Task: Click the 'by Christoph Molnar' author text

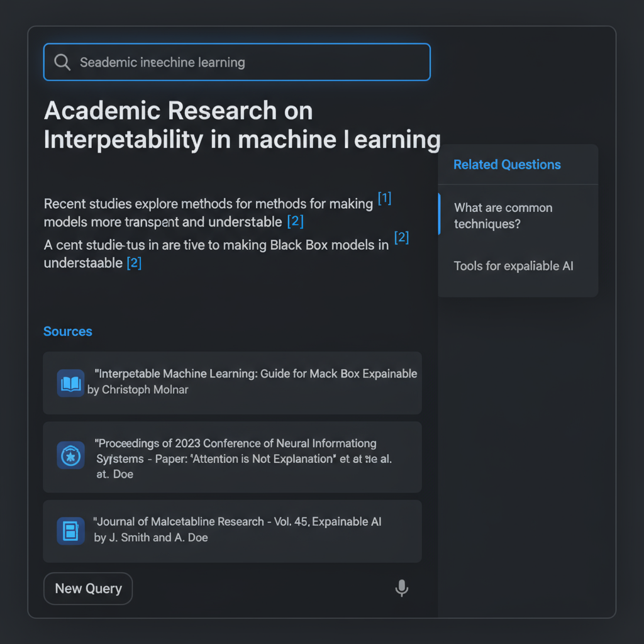Action: coord(138,390)
